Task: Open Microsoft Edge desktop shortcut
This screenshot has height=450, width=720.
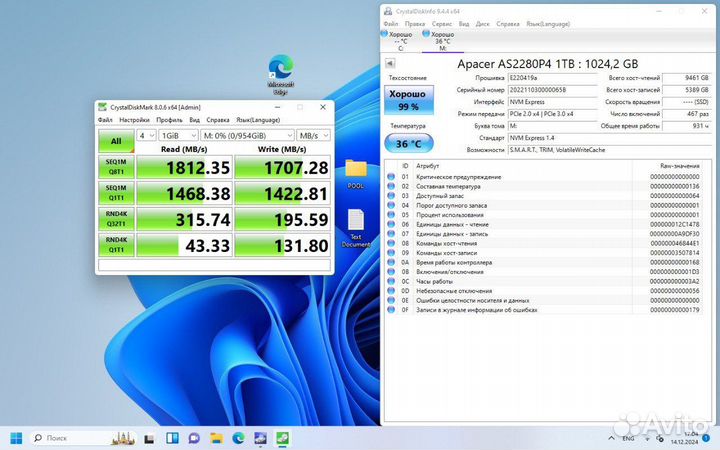Action: click(281, 74)
